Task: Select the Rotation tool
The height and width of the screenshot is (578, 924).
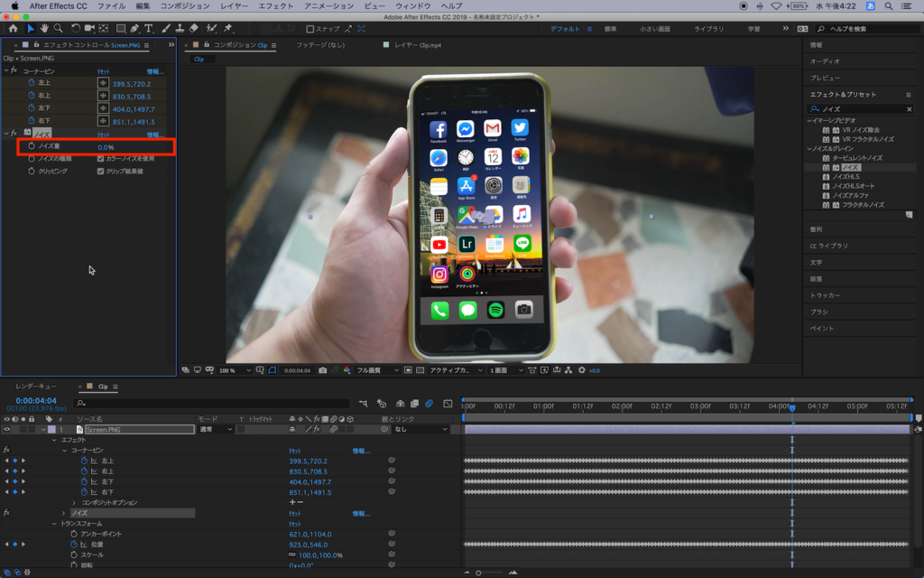Action: tap(76, 29)
